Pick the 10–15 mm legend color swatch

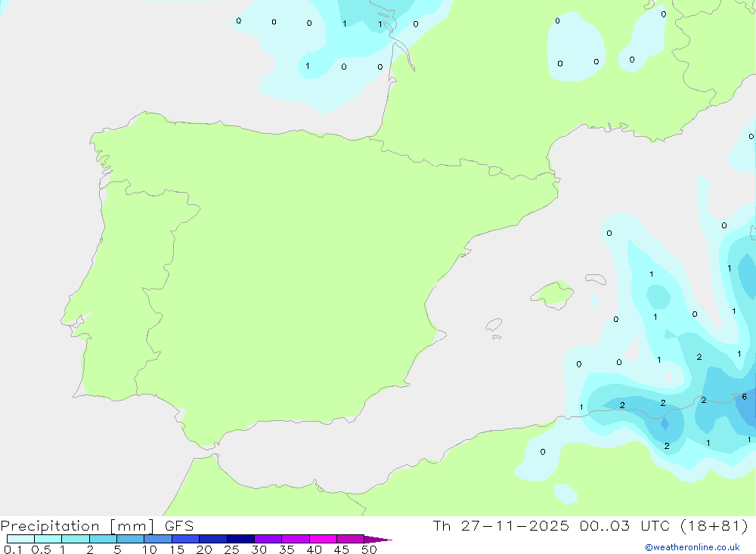click(158, 539)
